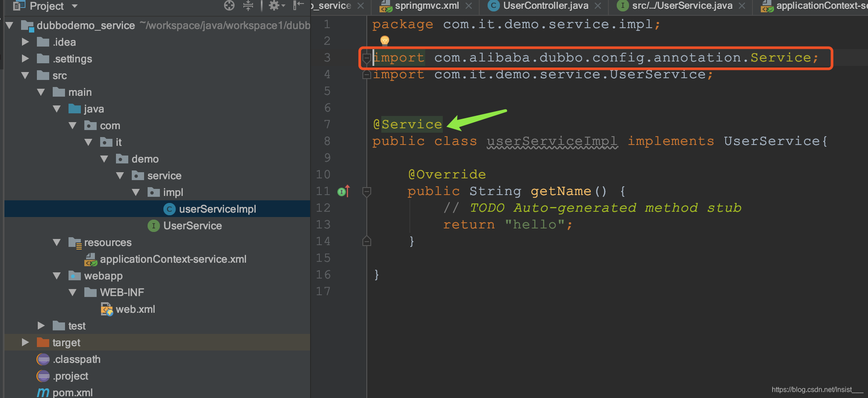Click the "hello" string literal
868x398 pixels.
pyautogui.click(x=535, y=225)
